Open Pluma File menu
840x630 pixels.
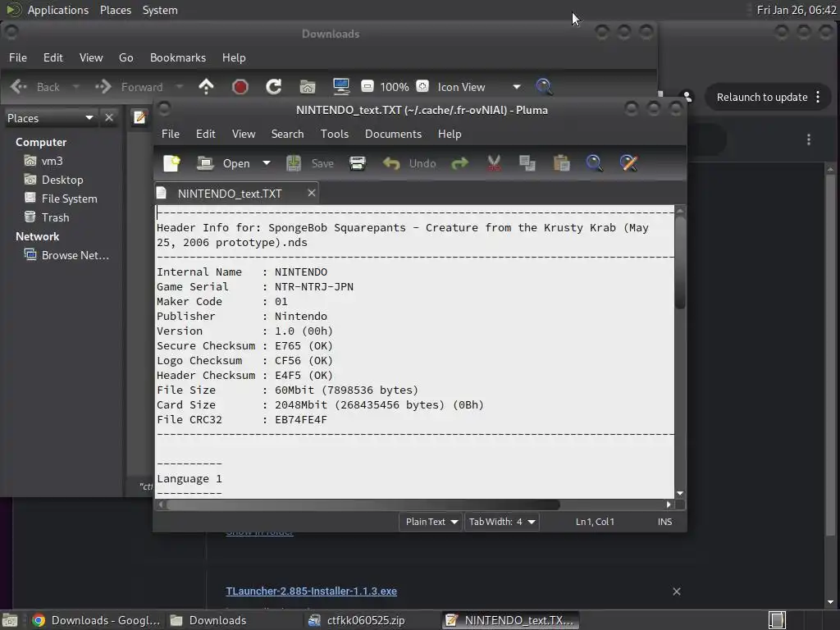point(171,134)
